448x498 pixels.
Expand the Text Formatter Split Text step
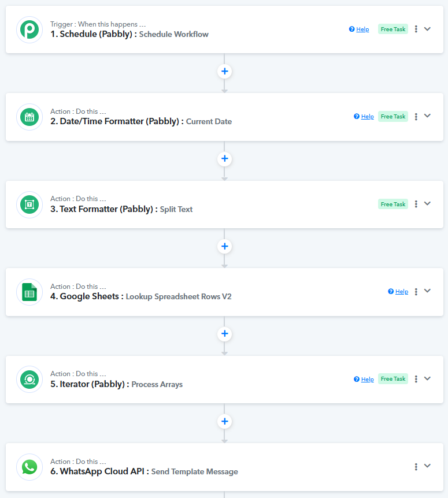427,203
